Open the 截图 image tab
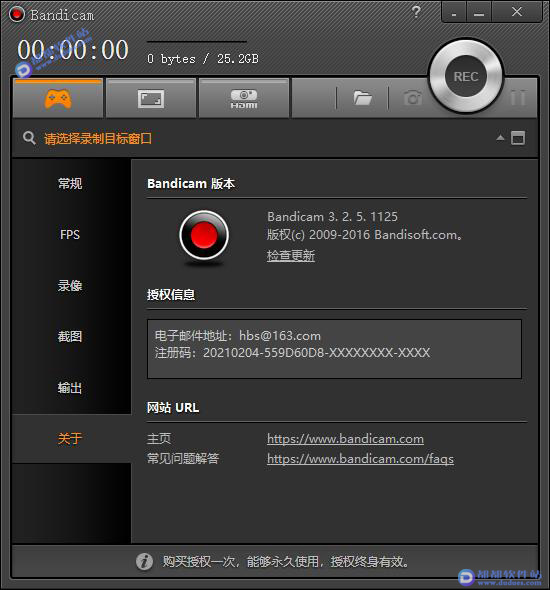The image size is (550, 590). coord(70,336)
